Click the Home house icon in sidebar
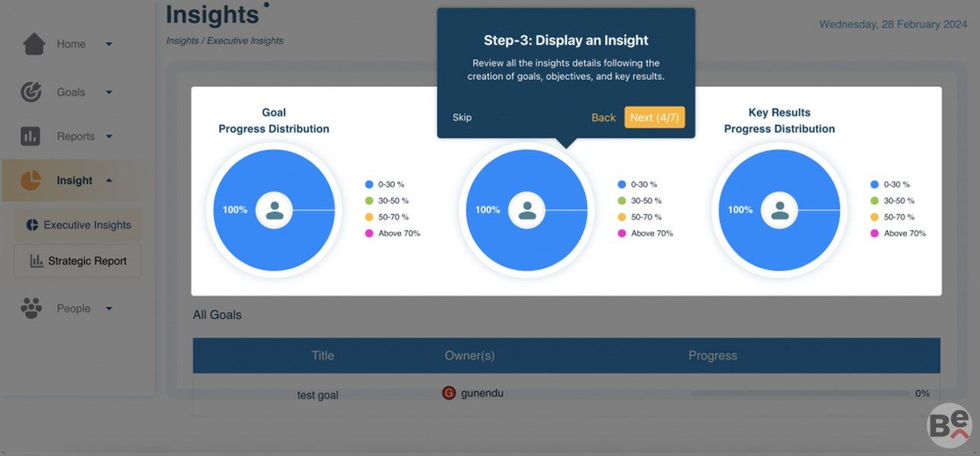Viewport: 980px width, 456px height. click(34, 44)
